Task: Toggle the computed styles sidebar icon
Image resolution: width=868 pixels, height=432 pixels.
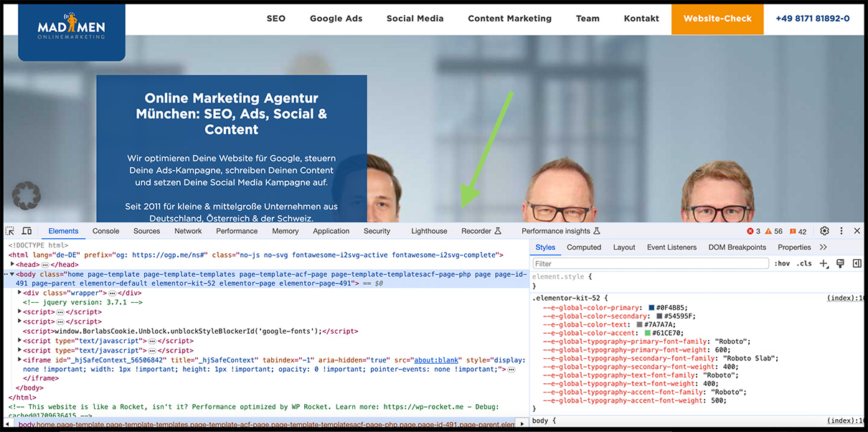Action: [x=857, y=263]
